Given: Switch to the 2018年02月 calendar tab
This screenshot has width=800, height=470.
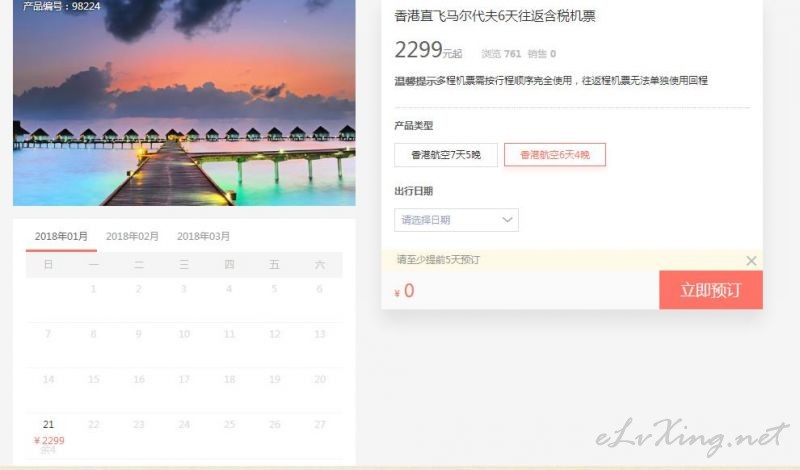Looking at the screenshot, I should click(x=132, y=236).
